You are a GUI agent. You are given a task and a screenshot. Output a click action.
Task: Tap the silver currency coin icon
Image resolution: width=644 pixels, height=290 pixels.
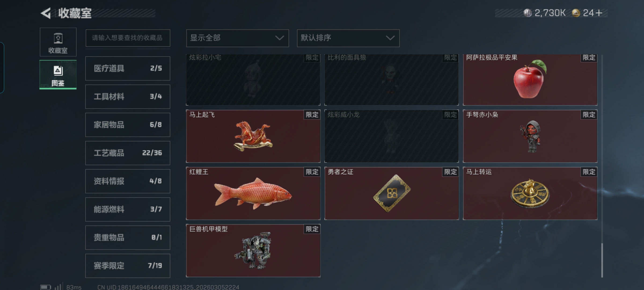click(527, 13)
